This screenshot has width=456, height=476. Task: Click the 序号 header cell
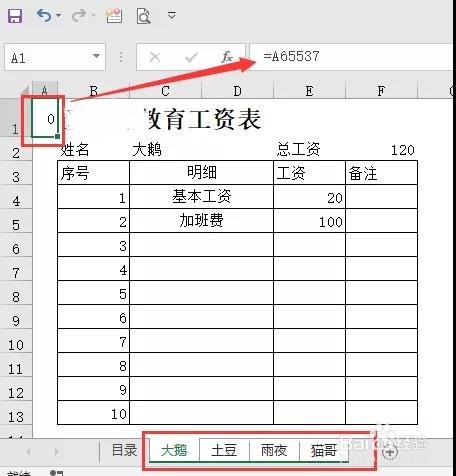[x=93, y=173]
